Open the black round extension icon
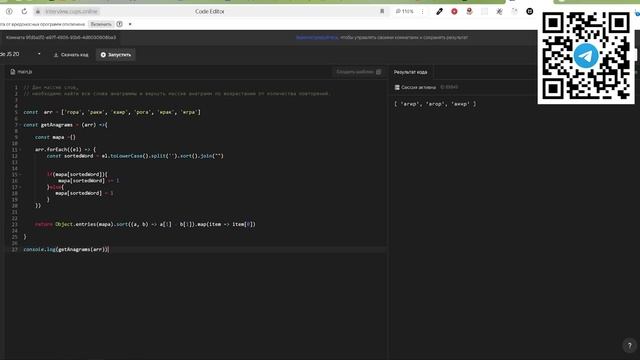 point(529,11)
